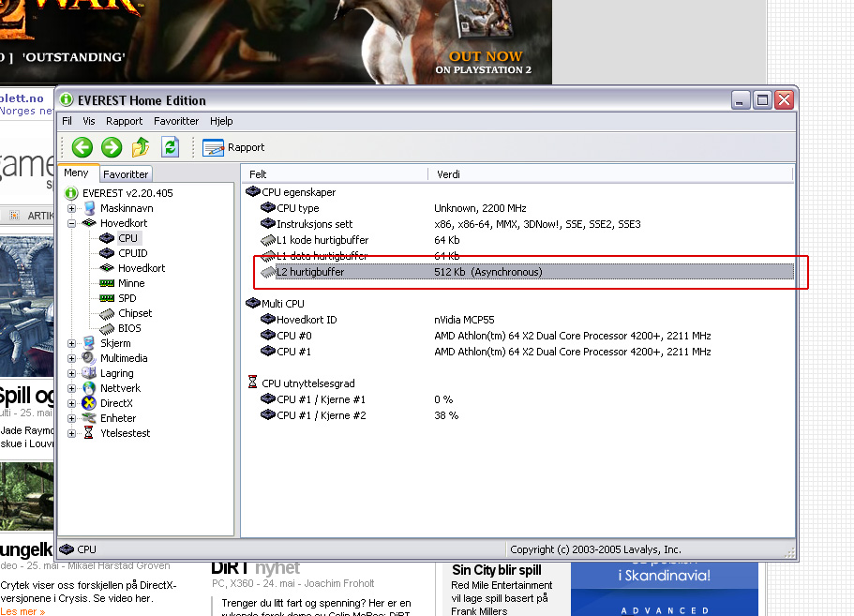Select the L1 kode hurtigbuffer row
Viewport: 854px width, 616px height.
(526, 240)
